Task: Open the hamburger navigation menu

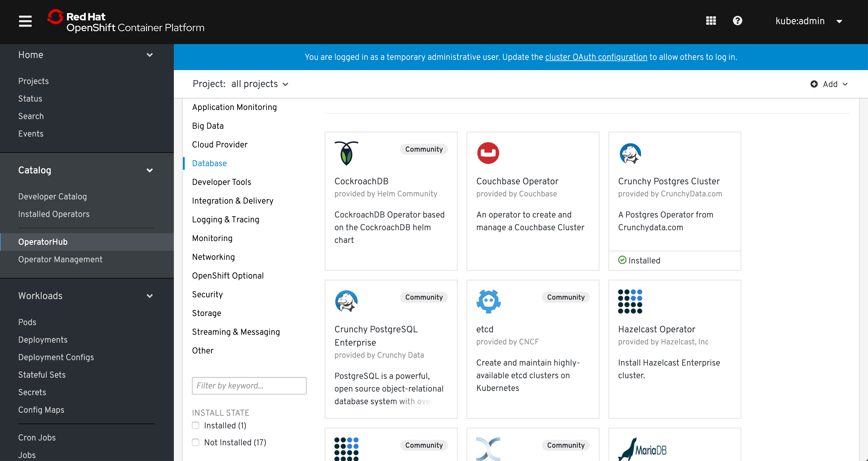Action: (x=25, y=21)
